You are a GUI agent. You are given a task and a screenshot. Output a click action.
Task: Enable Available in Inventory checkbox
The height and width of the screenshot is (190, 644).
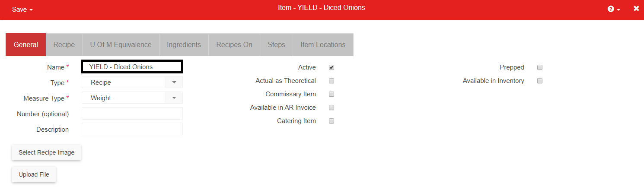[x=539, y=81]
